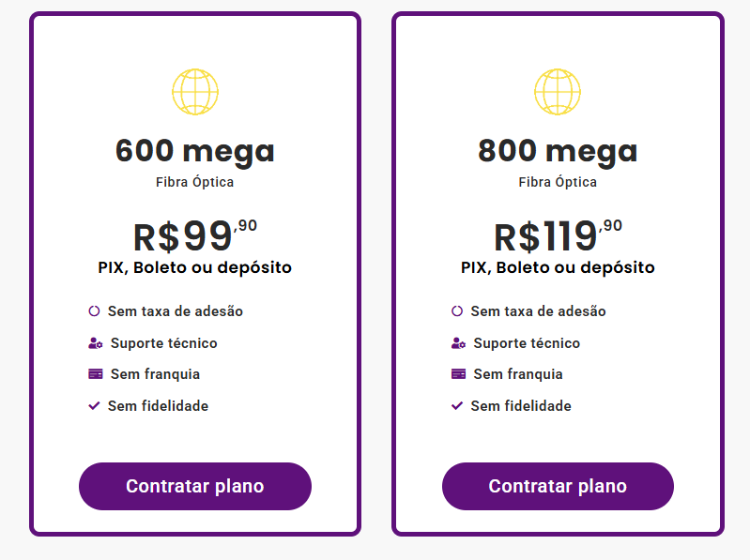Click the R$99,90 price

tap(195, 236)
